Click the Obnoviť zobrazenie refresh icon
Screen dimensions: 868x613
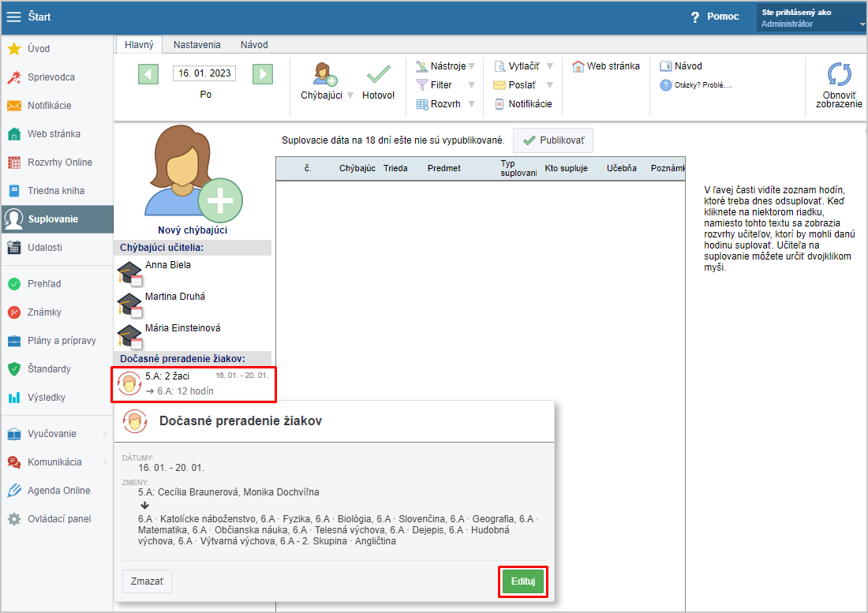840,75
